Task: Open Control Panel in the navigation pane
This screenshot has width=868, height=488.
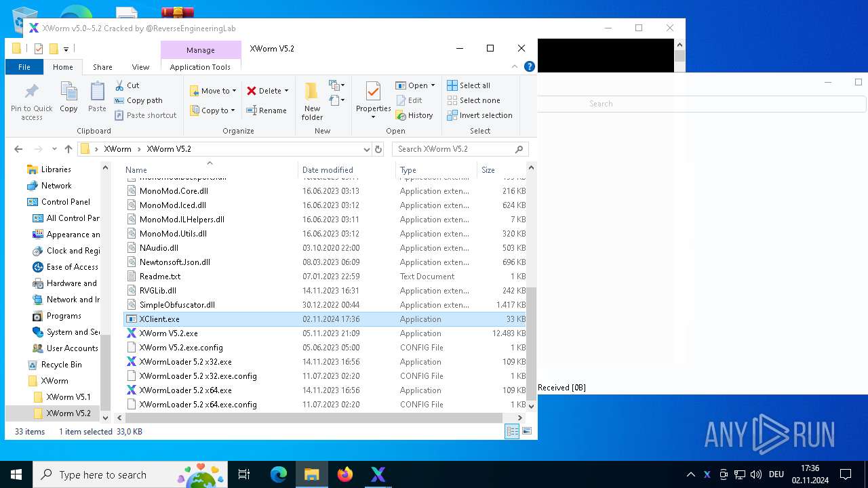Action: tap(65, 202)
